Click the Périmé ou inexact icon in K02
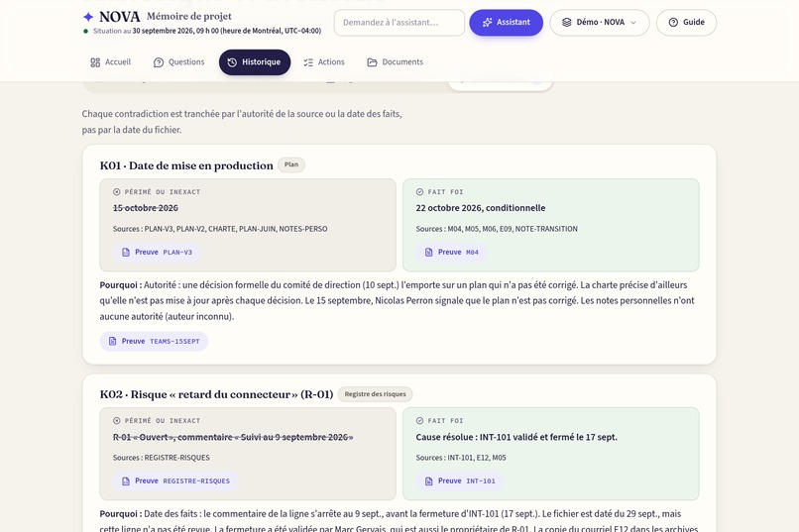799x532 pixels. 117,420
